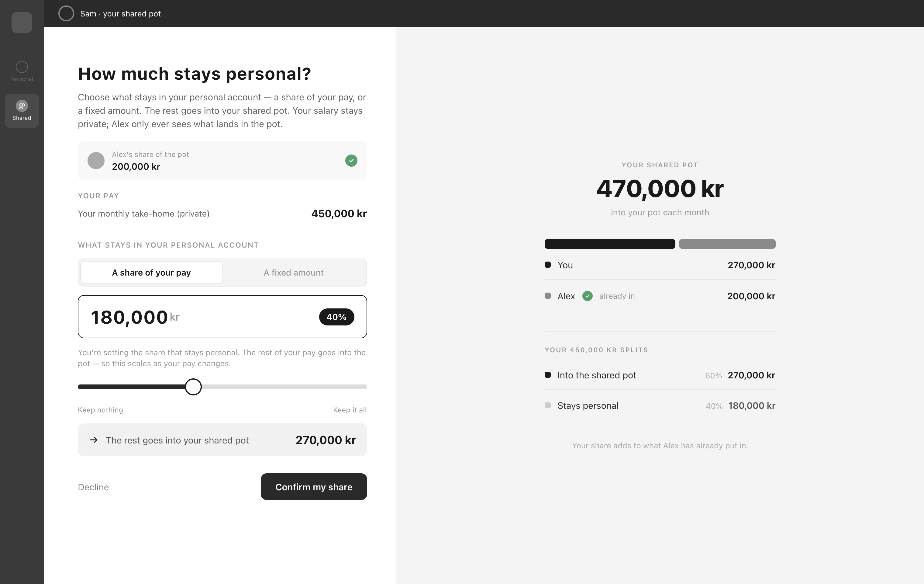
Task: Click the dark 'You' segment of pot bar
Action: [610, 244]
